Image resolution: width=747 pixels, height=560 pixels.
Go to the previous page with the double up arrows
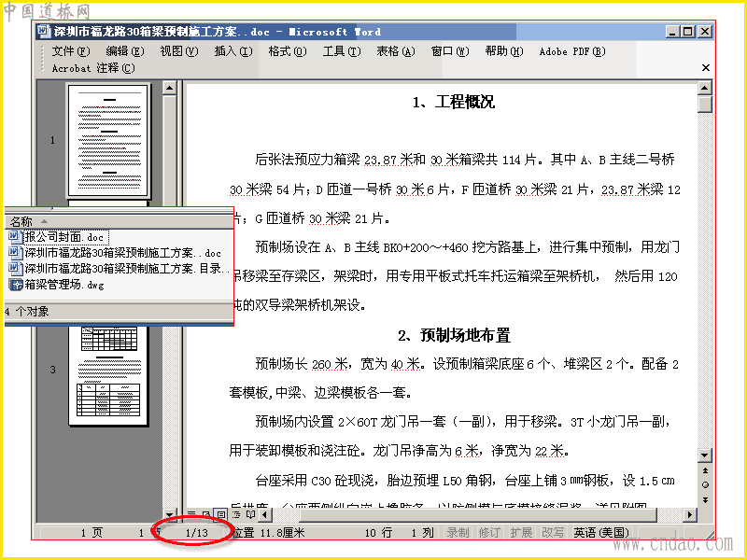pos(705,470)
